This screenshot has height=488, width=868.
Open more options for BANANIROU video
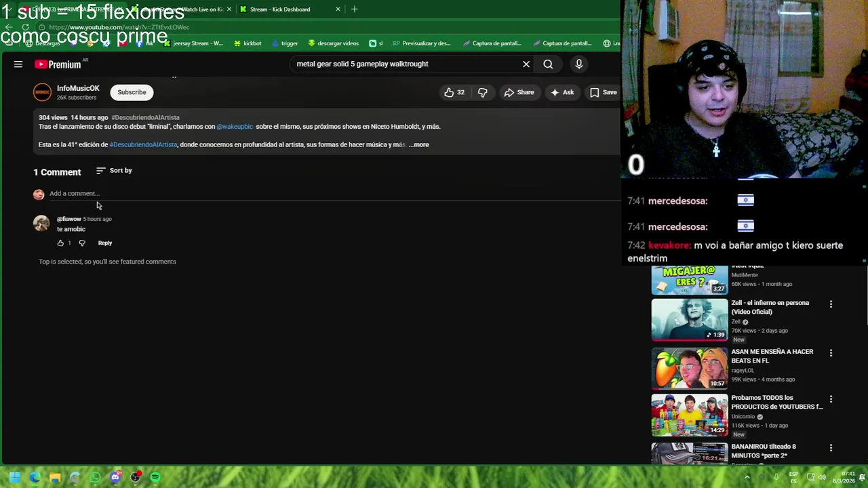point(831,448)
